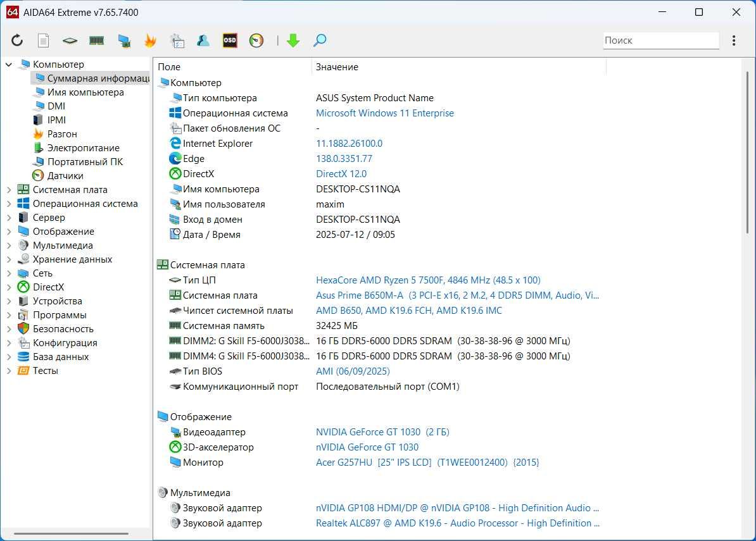Launch the system stability test flame icon
This screenshot has height=541, width=756.
[151, 40]
